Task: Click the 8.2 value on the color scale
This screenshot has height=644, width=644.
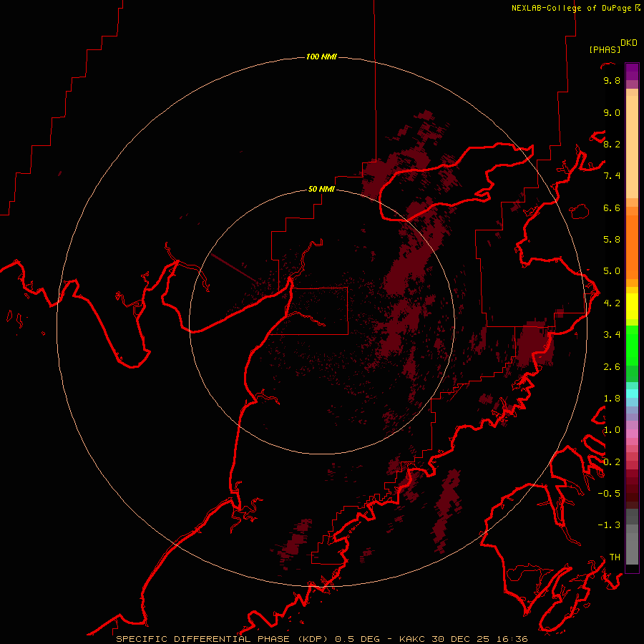Action: [612, 144]
